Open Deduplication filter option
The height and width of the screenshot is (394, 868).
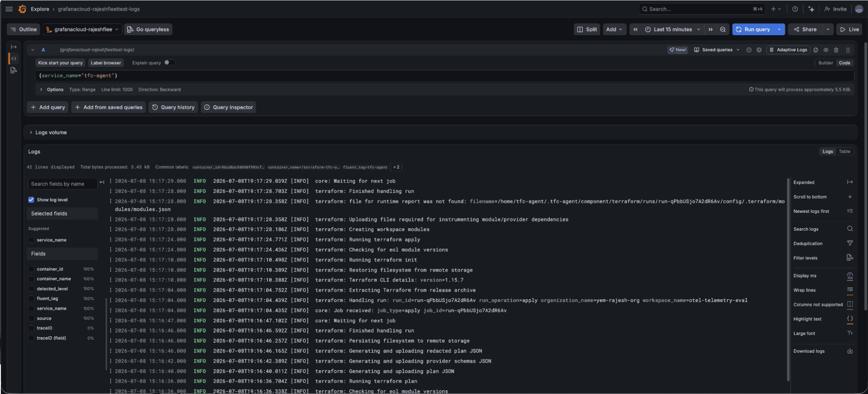pos(850,243)
